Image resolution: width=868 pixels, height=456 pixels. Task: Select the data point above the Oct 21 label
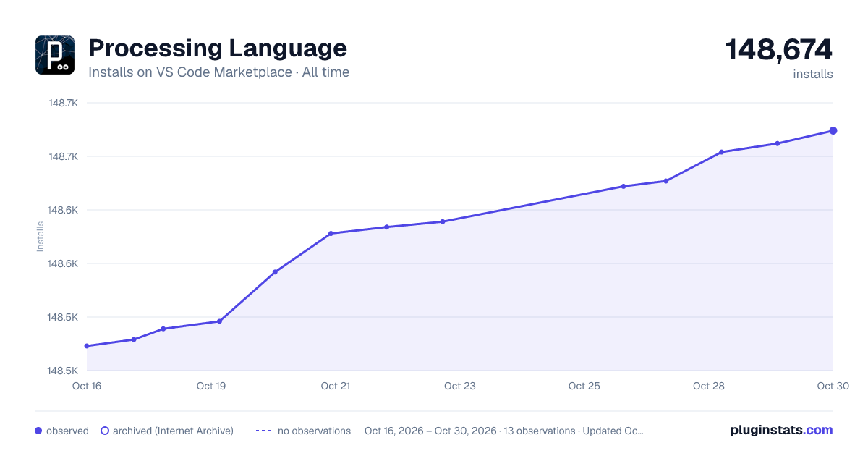pos(331,233)
